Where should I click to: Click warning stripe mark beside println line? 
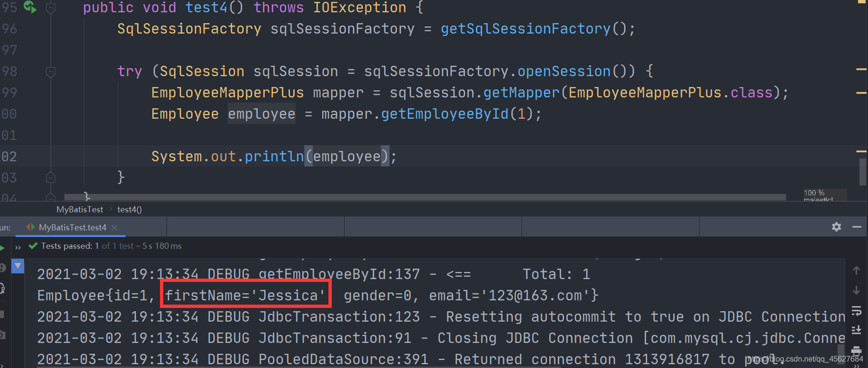(861, 151)
